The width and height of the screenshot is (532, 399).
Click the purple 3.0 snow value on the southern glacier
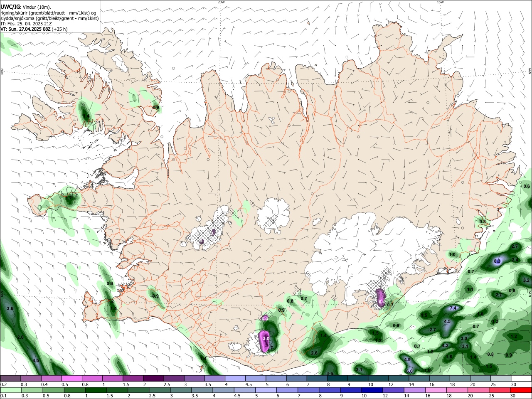click(266, 339)
